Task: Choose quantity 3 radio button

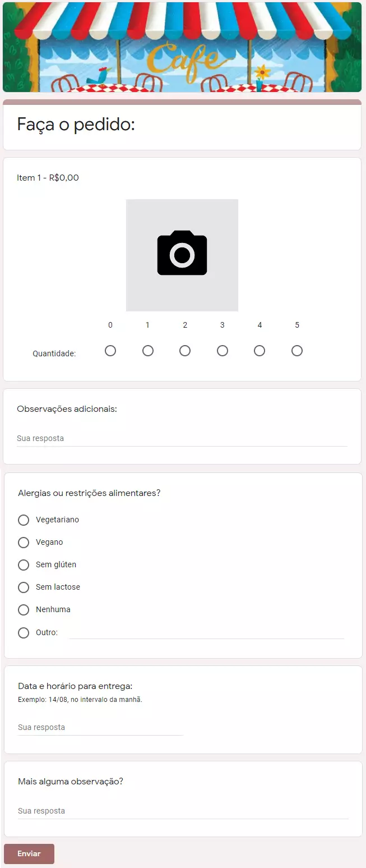Action: (x=223, y=351)
